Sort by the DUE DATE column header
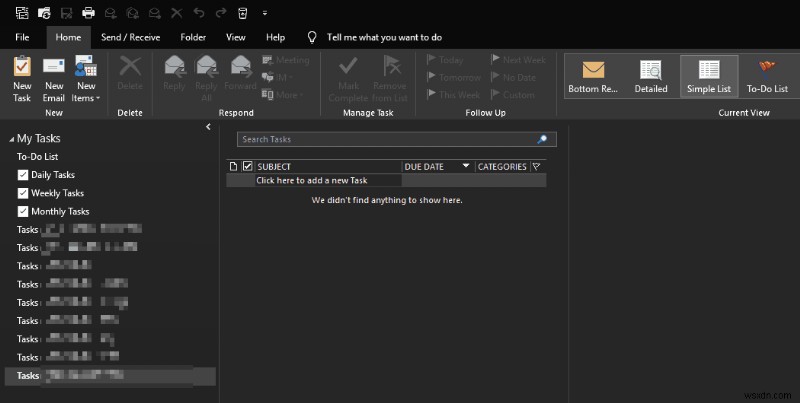 point(423,167)
